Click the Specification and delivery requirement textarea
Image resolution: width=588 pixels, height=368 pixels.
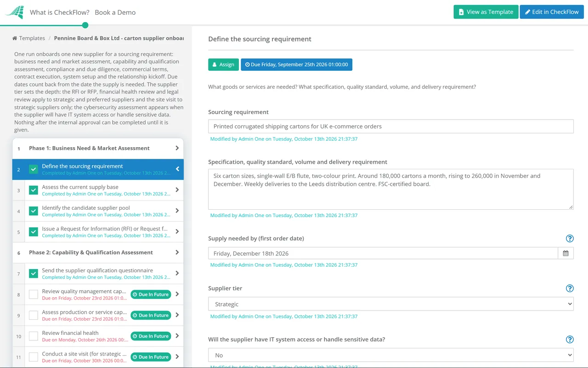click(391, 189)
